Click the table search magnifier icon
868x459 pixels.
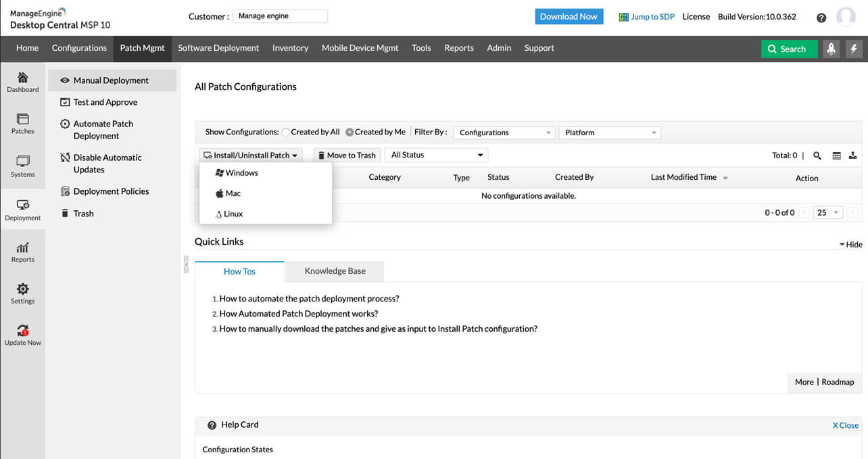tap(817, 155)
